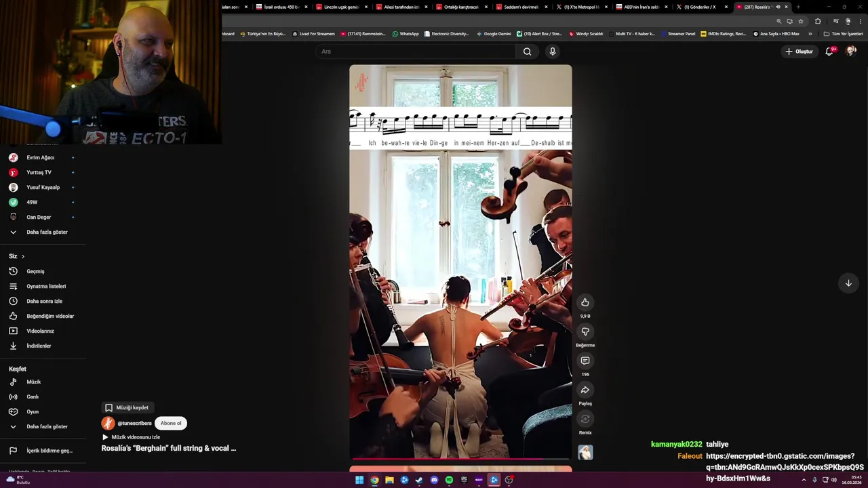Expand Daha fazla göster under subscriptions
The width and height of the screenshot is (868, 488).
[43, 232]
